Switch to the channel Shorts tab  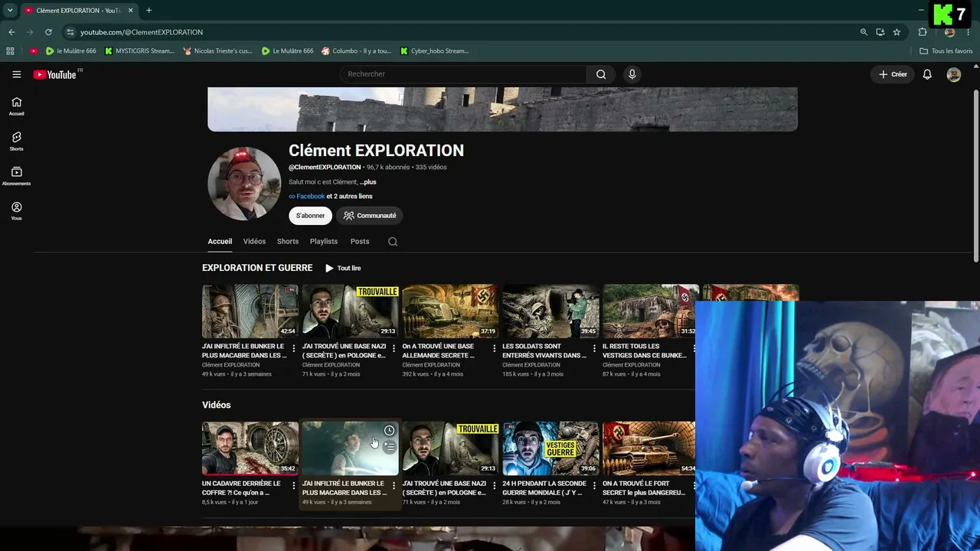click(x=288, y=242)
